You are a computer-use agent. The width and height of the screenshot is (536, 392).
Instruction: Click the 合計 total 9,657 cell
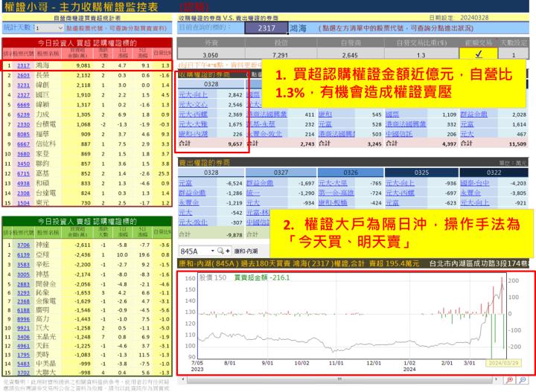(x=235, y=144)
